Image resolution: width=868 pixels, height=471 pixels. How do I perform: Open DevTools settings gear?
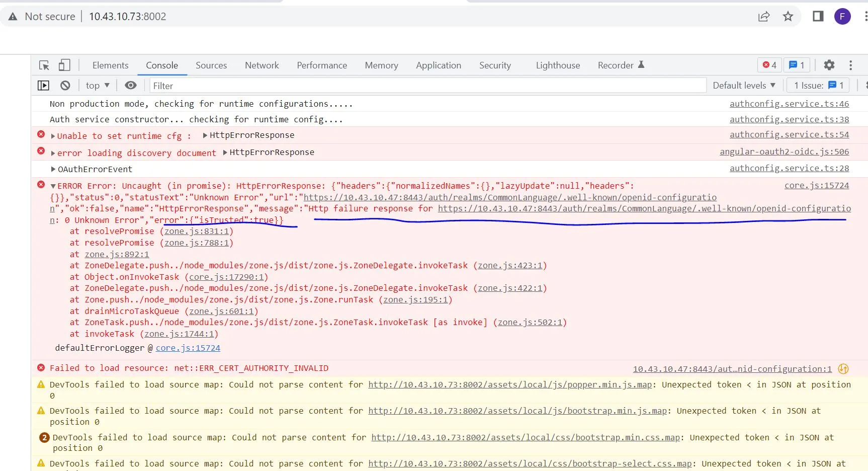tap(829, 65)
